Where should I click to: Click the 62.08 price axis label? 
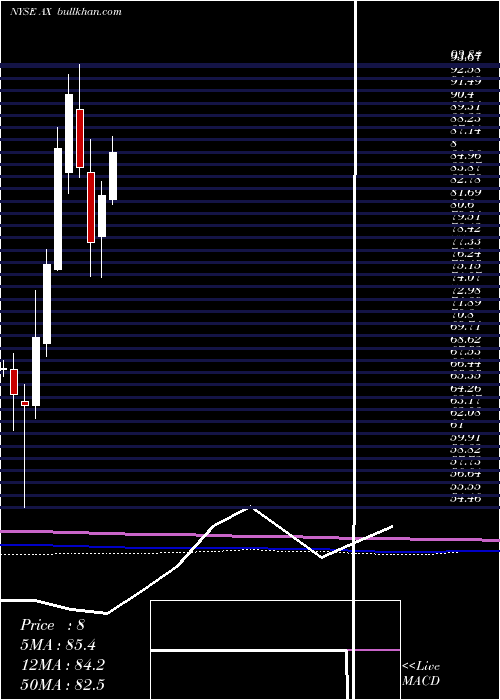pyautogui.click(x=466, y=413)
